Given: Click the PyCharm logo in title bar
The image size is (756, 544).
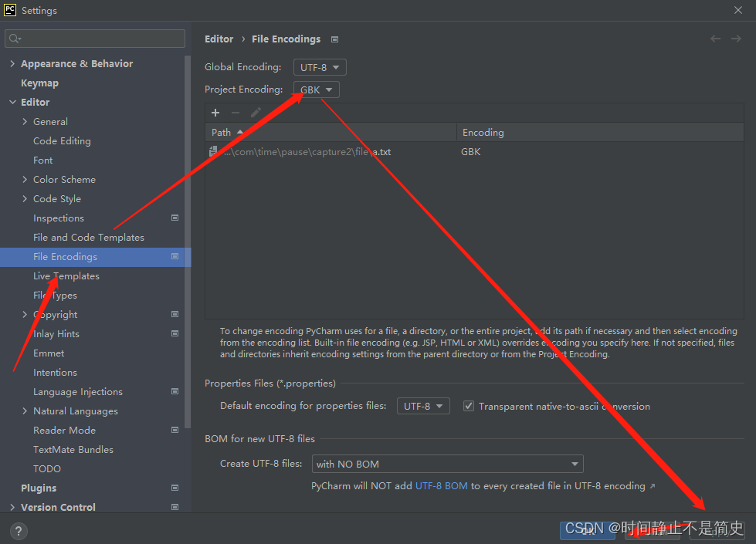Looking at the screenshot, I should (x=9, y=10).
